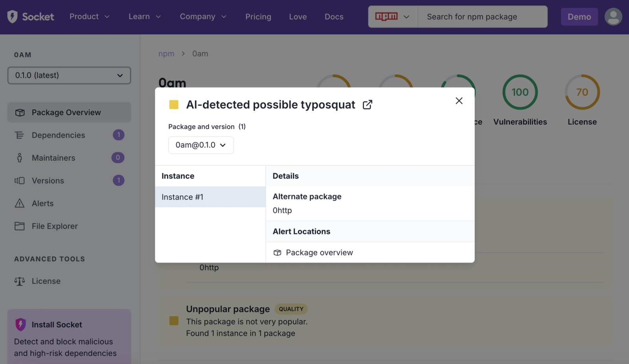Open the registry selector chevron
Screen dimensions: 629x364
406,17
